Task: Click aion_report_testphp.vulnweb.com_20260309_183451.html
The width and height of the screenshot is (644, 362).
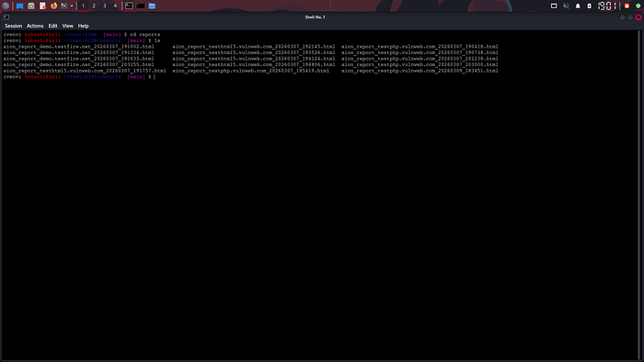Action: 420,71
